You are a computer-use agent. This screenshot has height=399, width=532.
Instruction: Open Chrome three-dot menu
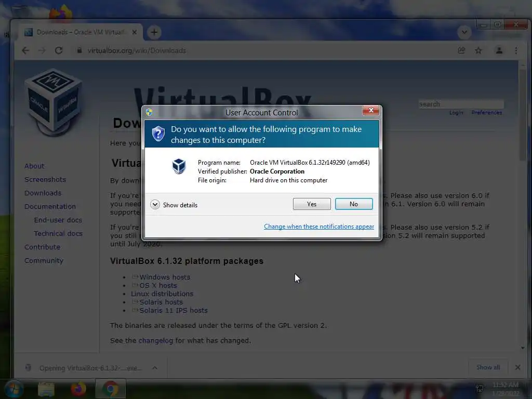point(516,50)
